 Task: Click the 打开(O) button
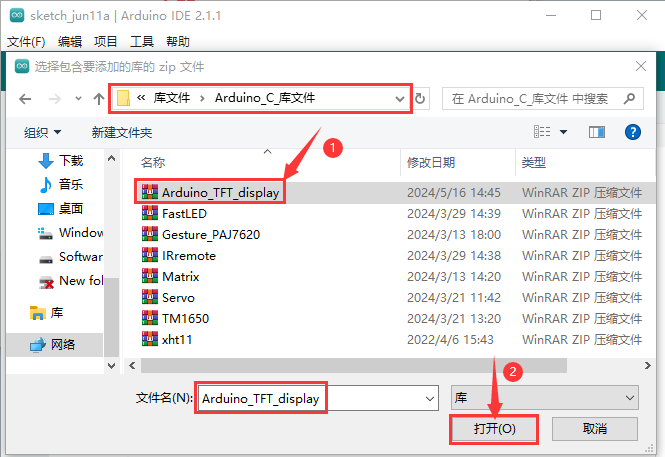[x=494, y=429]
